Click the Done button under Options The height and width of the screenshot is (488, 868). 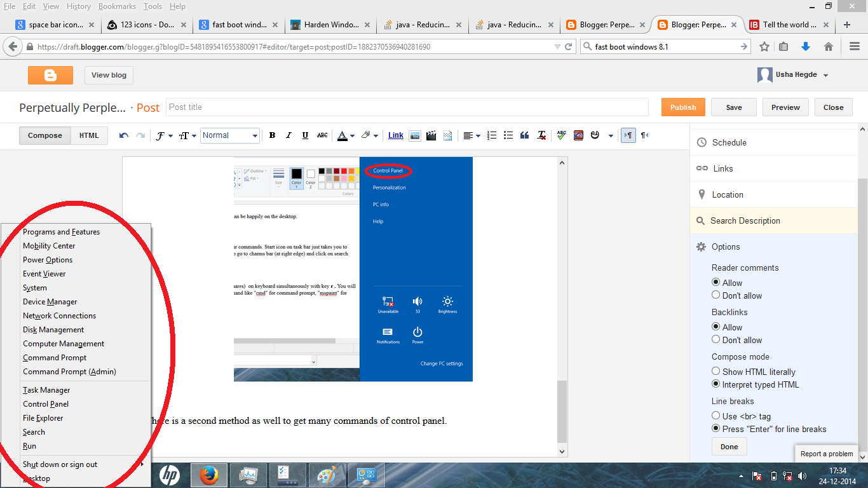click(729, 447)
